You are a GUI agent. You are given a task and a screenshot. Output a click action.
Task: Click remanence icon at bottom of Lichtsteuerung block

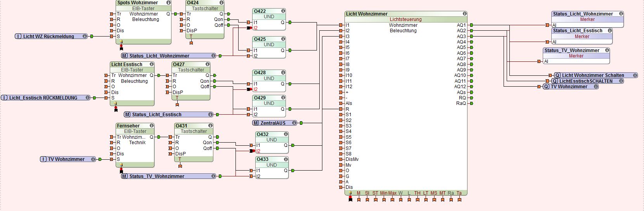(350, 193)
